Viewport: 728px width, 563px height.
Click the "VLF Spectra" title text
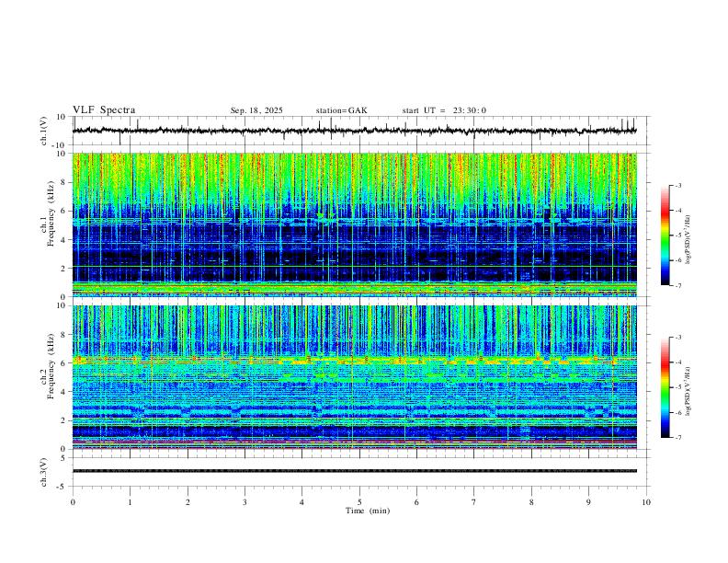pos(104,110)
